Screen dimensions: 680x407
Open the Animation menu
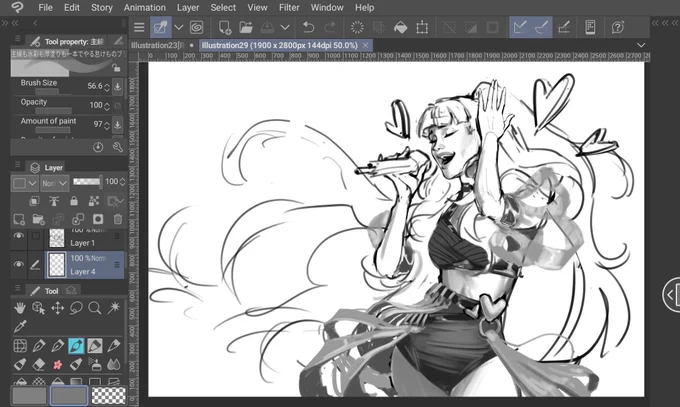tap(144, 8)
